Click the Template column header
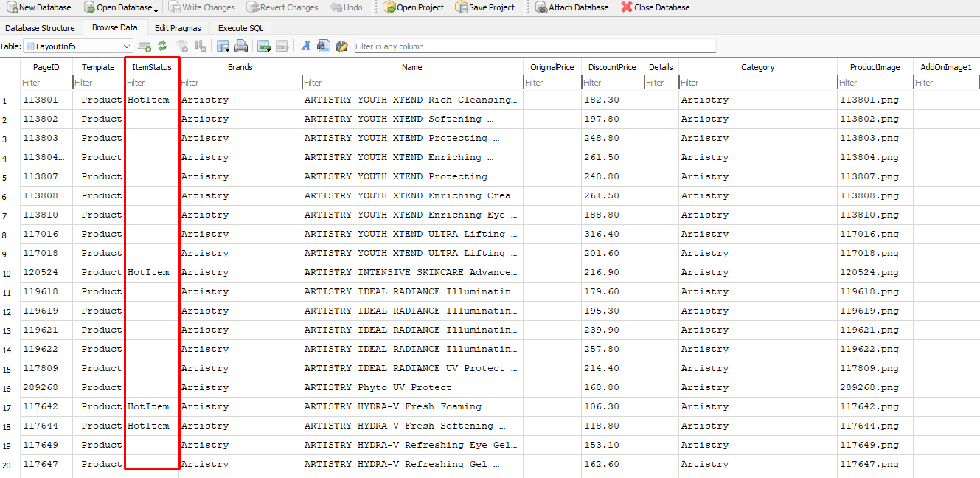The width and height of the screenshot is (980, 478). coord(99,67)
